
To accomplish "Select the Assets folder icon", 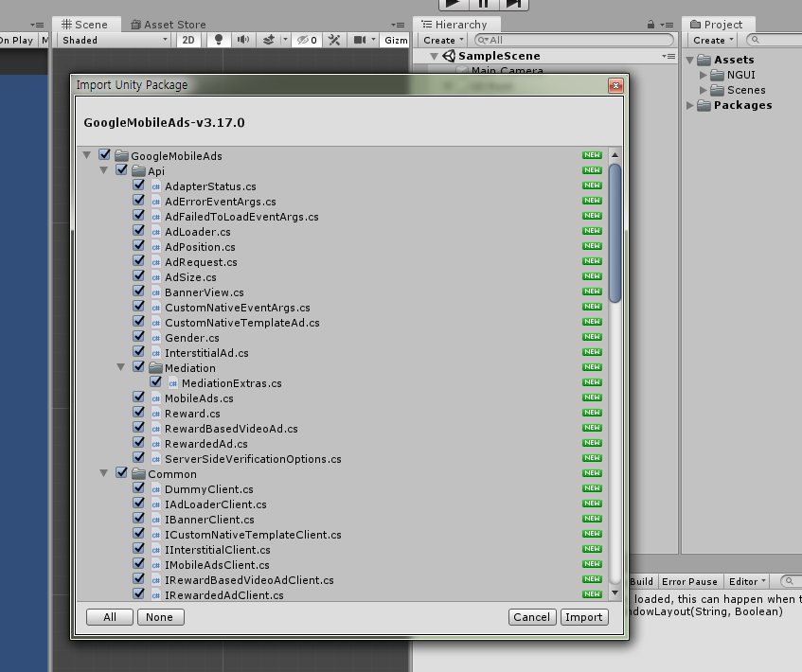I will pos(704,60).
